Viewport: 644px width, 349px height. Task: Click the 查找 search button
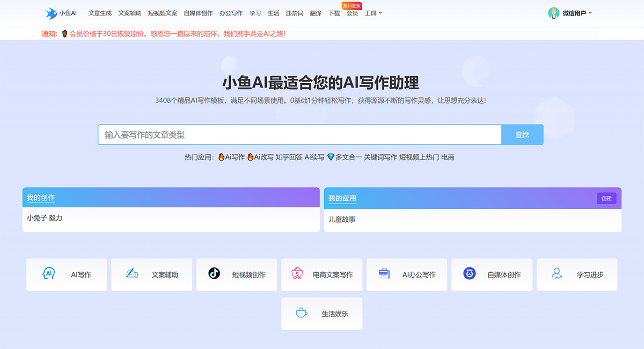point(522,135)
